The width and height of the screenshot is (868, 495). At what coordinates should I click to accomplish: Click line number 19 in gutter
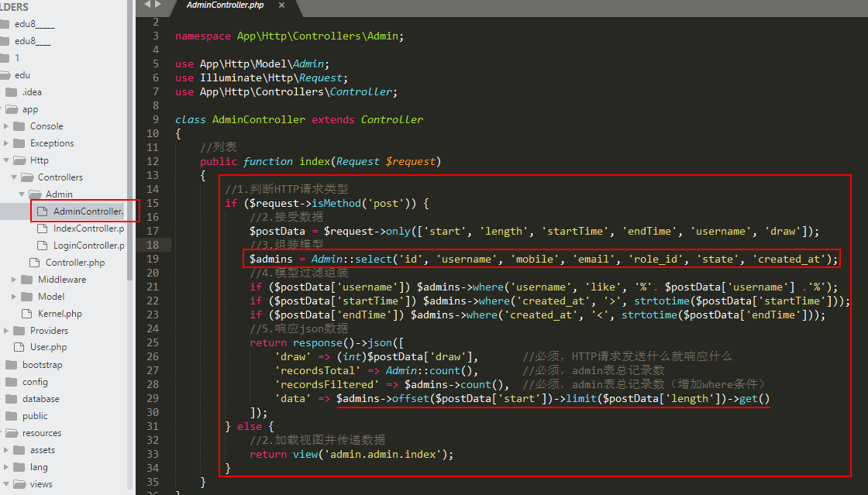click(x=152, y=259)
